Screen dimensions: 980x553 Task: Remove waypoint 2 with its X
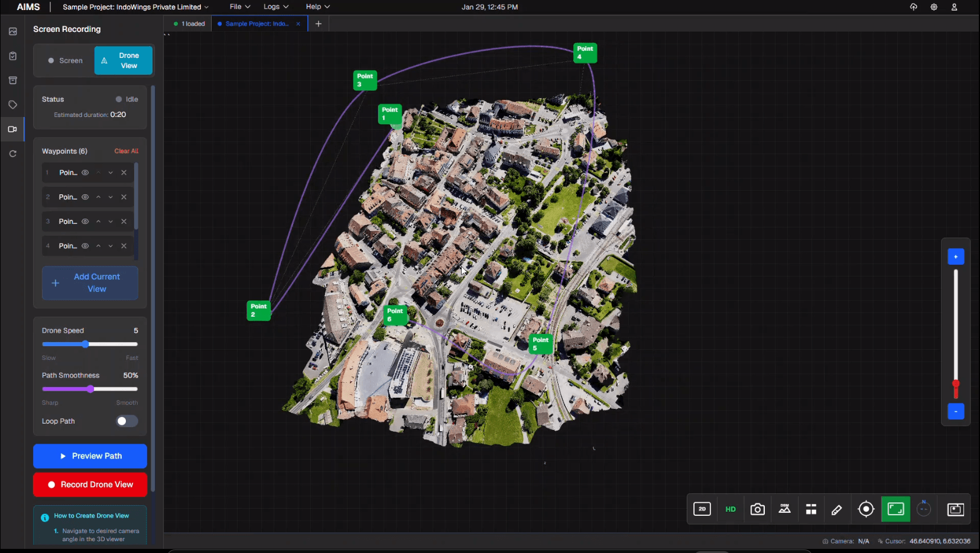coord(124,197)
